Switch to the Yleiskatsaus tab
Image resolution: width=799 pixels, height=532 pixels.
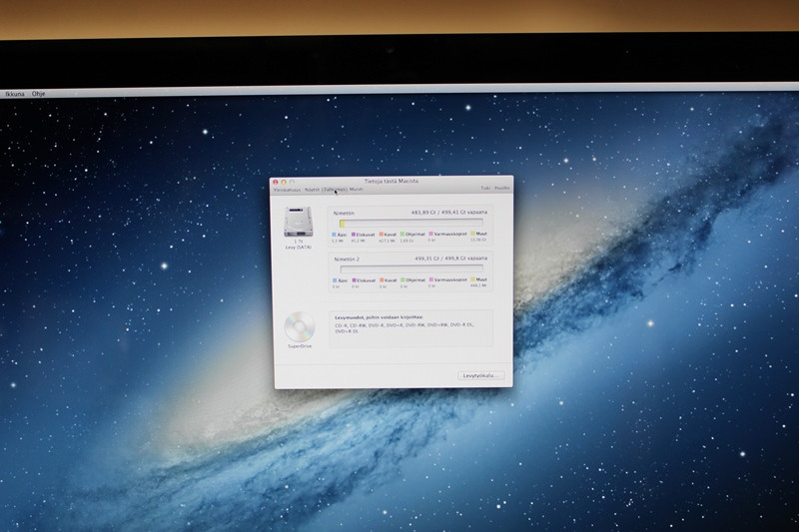[287, 190]
